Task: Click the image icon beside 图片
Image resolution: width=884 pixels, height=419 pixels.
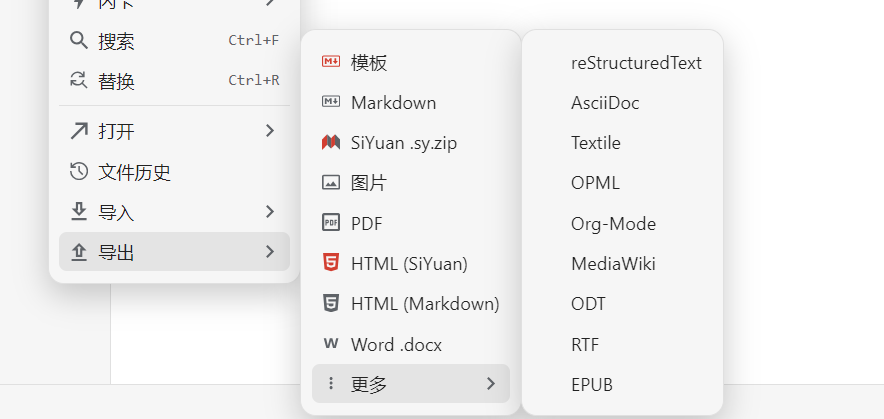Action: [x=331, y=183]
